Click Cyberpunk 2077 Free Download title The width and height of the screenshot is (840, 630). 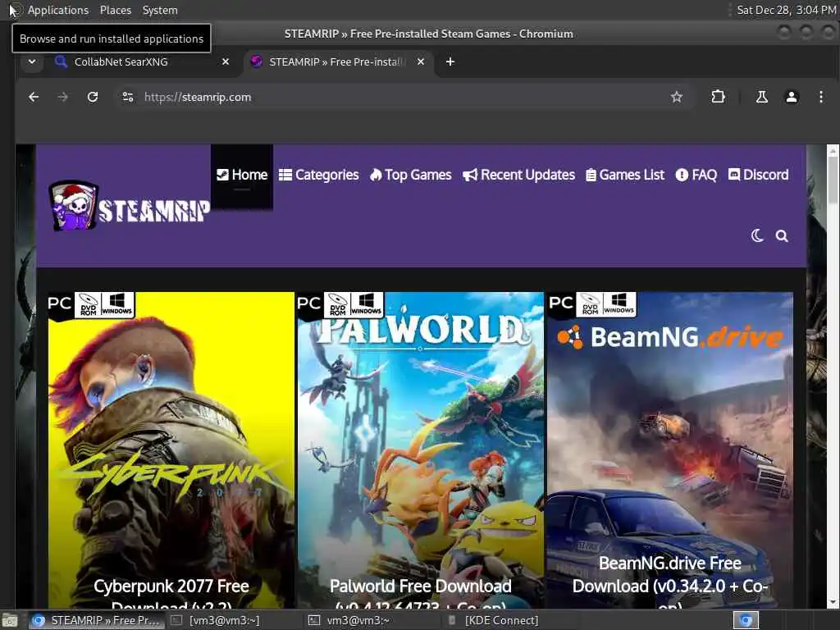171,594
